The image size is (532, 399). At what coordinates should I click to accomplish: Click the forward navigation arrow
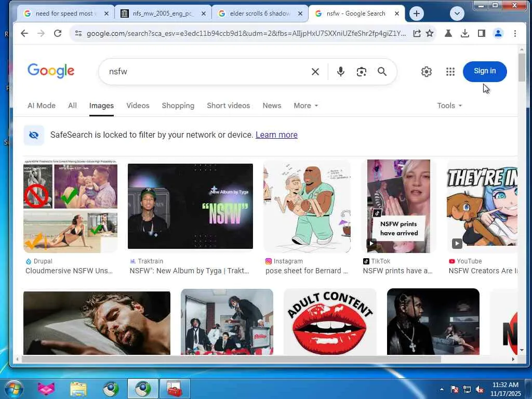point(41,33)
